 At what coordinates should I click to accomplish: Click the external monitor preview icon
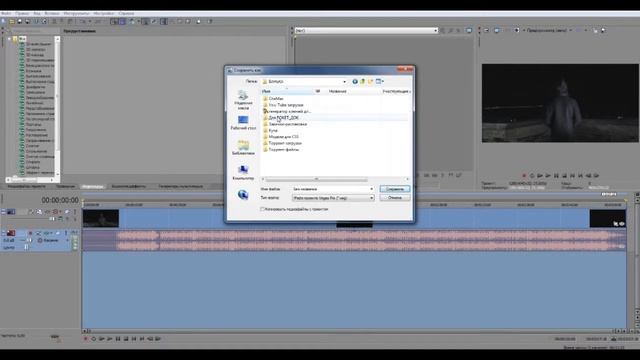(x=497, y=30)
